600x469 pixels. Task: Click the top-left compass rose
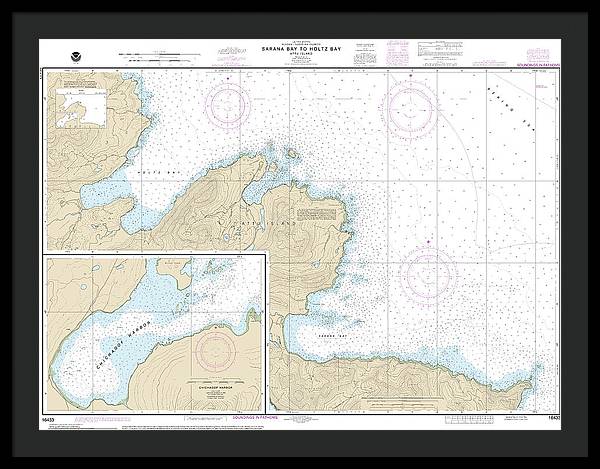point(229,103)
